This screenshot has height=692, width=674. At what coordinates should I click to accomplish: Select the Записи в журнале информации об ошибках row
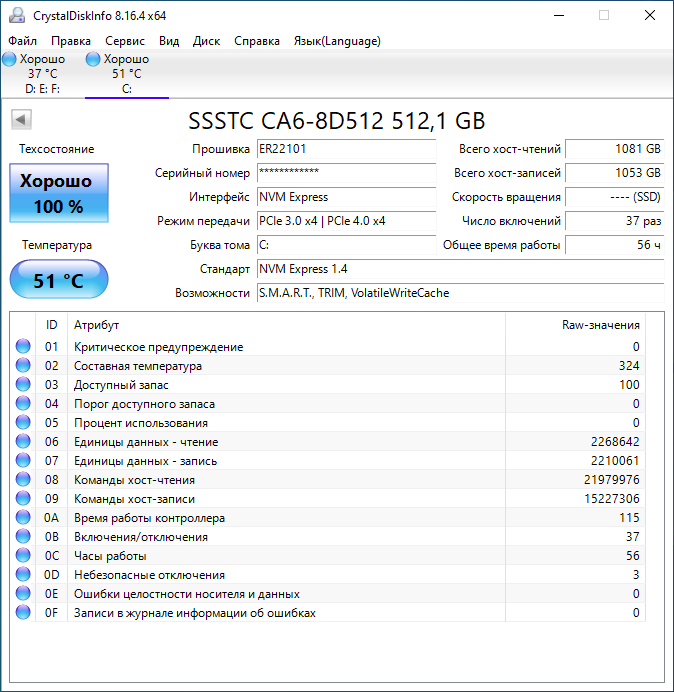click(328, 613)
